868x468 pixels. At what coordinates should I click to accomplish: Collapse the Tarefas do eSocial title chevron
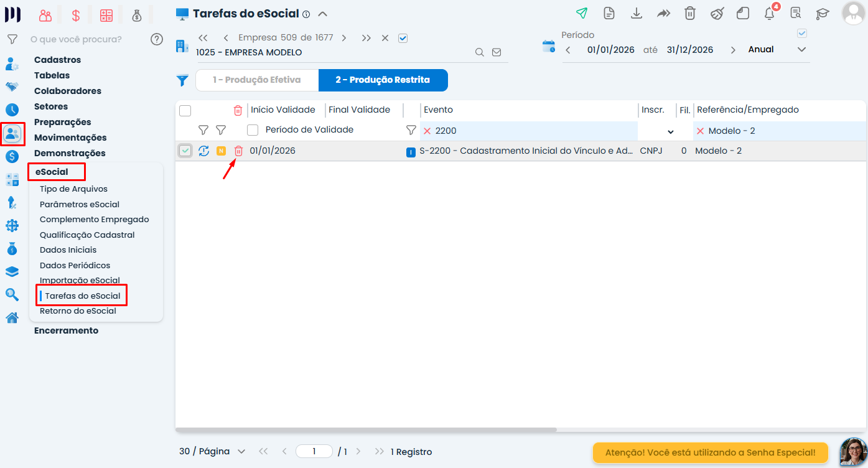point(322,14)
